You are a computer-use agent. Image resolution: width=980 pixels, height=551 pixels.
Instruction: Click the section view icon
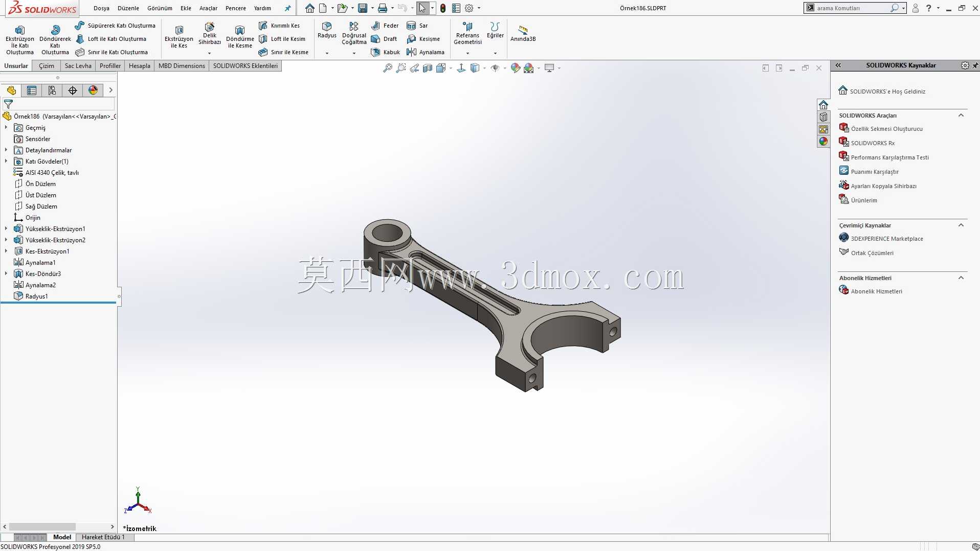(428, 68)
